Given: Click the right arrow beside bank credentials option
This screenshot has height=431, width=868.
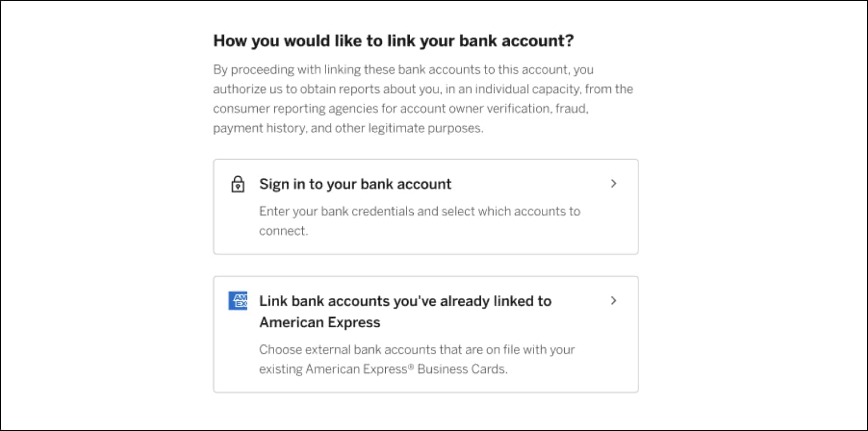Looking at the screenshot, I should point(614,184).
